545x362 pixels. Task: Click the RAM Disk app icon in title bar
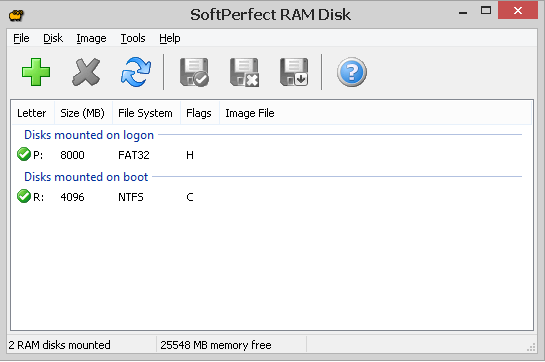click(16, 15)
